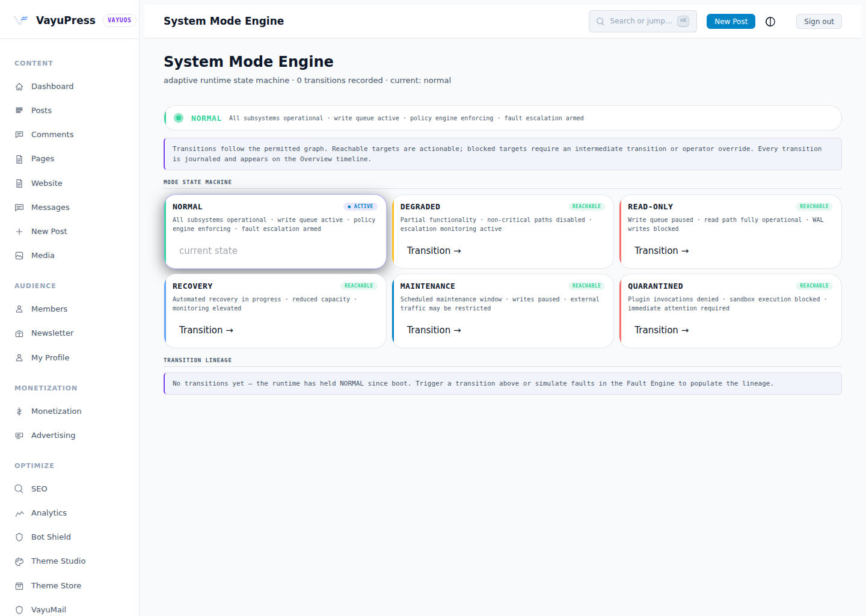Viewport: 866px width, 616px height.
Task: Click REACHABLE badge on DEGRADED card
Action: coord(586,206)
